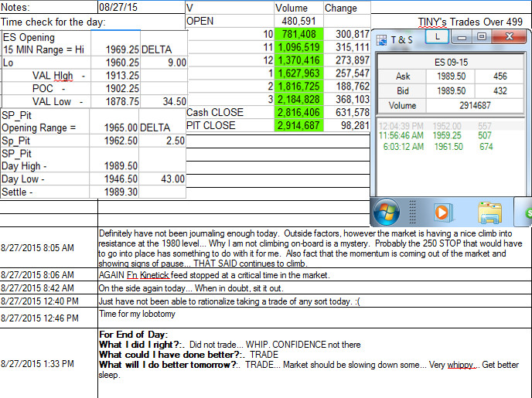This screenshot has width=532, height=398.
Task: Minimize the T & S window
Action: (x=462, y=36)
